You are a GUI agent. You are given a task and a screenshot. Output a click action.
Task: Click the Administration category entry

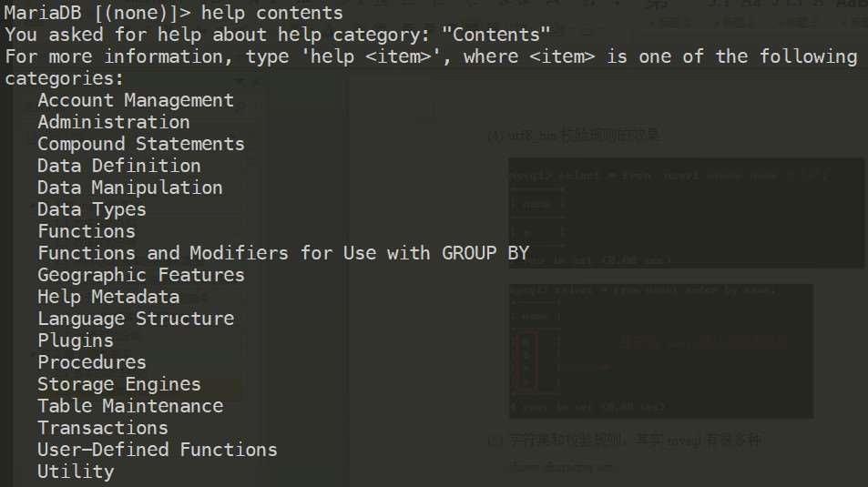pyautogui.click(x=114, y=122)
